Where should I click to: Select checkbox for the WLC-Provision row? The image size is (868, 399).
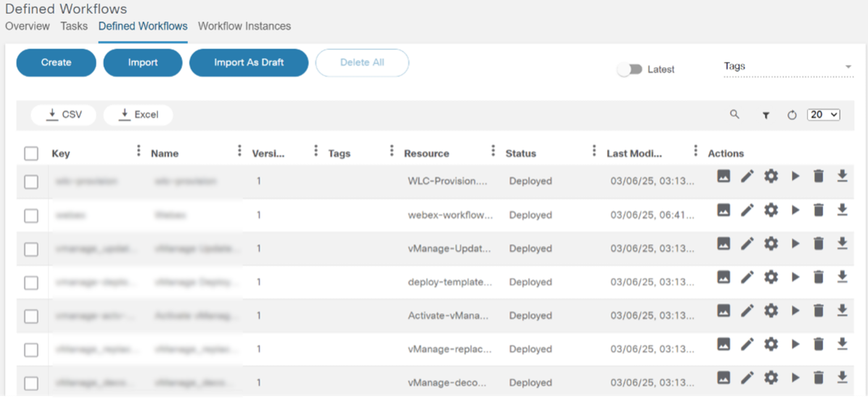pos(31,182)
